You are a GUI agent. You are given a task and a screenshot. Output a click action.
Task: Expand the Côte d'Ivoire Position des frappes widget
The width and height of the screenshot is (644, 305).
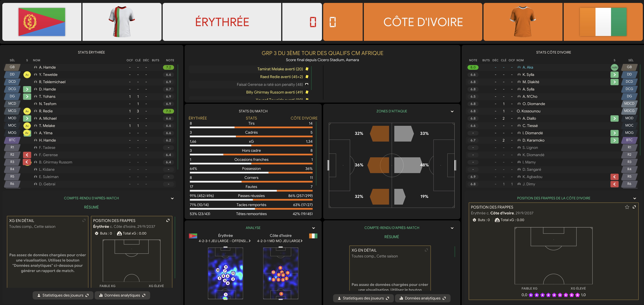point(634,207)
